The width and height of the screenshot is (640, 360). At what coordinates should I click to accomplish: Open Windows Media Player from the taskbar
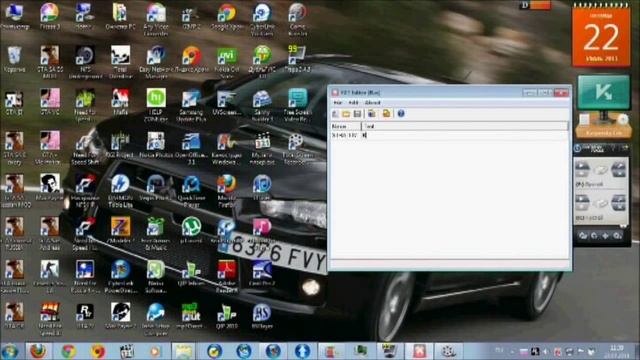pyautogui.click(x=156, y=351)
